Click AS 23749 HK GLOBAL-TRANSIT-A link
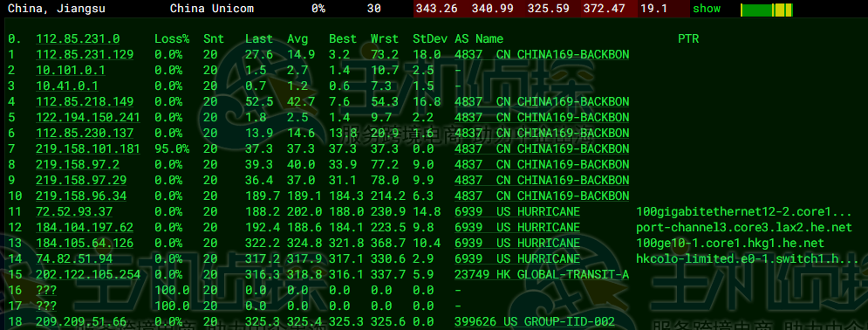 [542, 275]
